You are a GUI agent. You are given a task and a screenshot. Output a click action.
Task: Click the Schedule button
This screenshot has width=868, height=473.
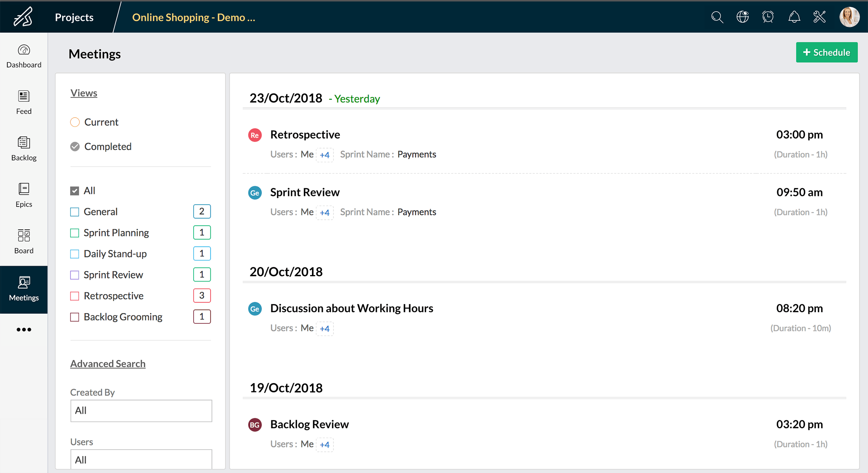tap(827, 52)
